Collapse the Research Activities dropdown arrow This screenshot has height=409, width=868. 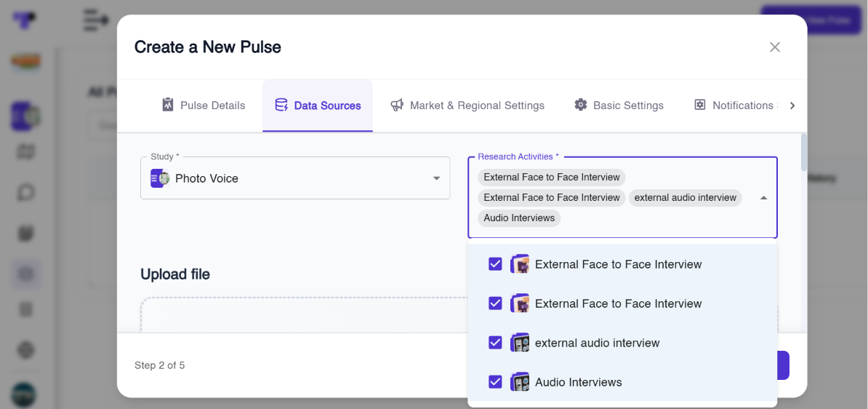764,197
